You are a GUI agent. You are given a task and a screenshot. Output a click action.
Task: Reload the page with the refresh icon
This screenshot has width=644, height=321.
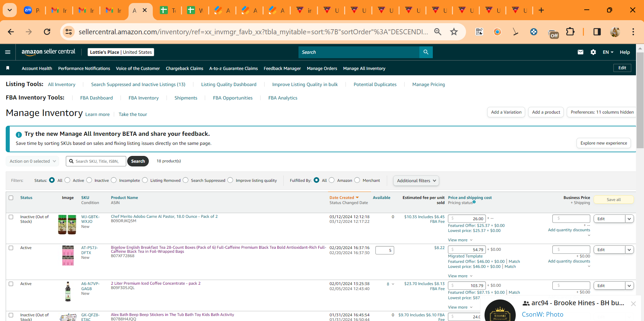pos(47,32)
